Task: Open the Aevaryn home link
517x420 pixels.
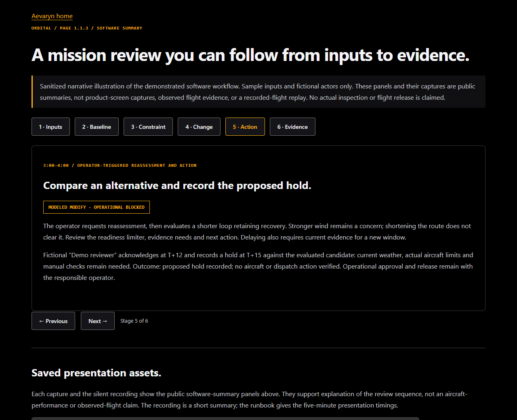Action: 52,16
